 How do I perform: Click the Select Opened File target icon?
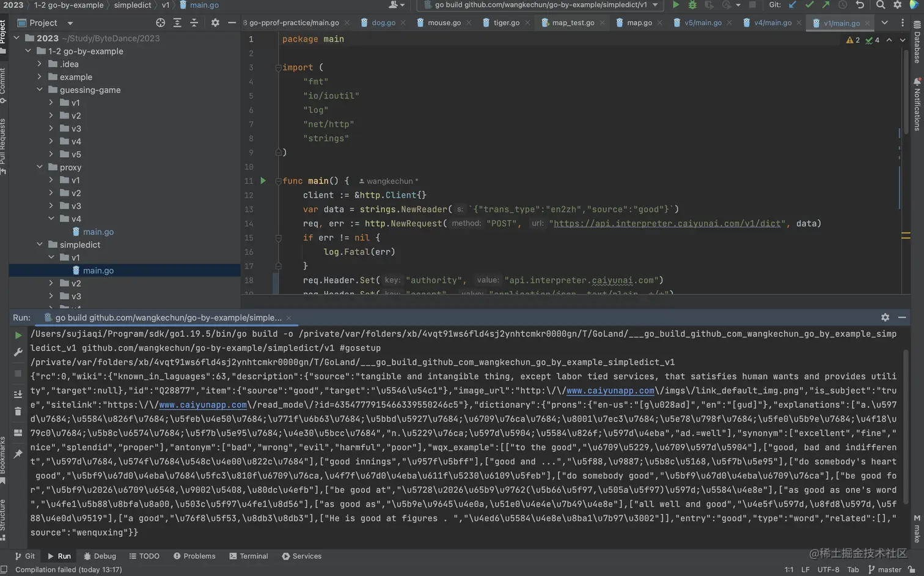click(160, 23)
